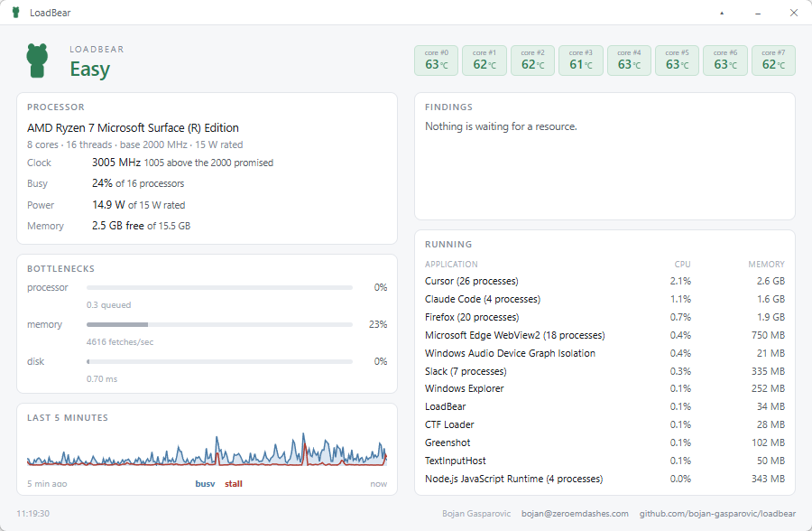Minimize the LoadBear window

click(758, 13)
